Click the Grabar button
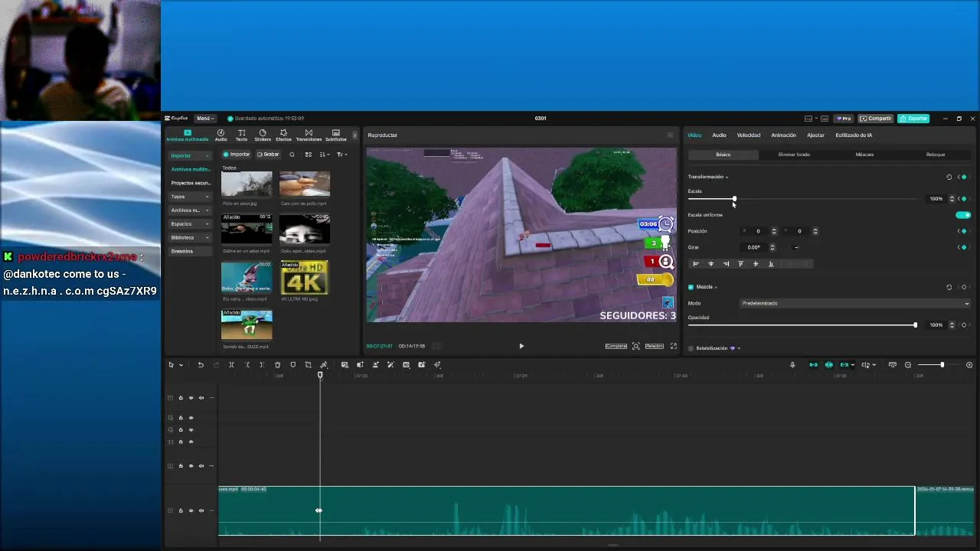The width and height of the screenshot is (980, 551). [x=268, y=155]
